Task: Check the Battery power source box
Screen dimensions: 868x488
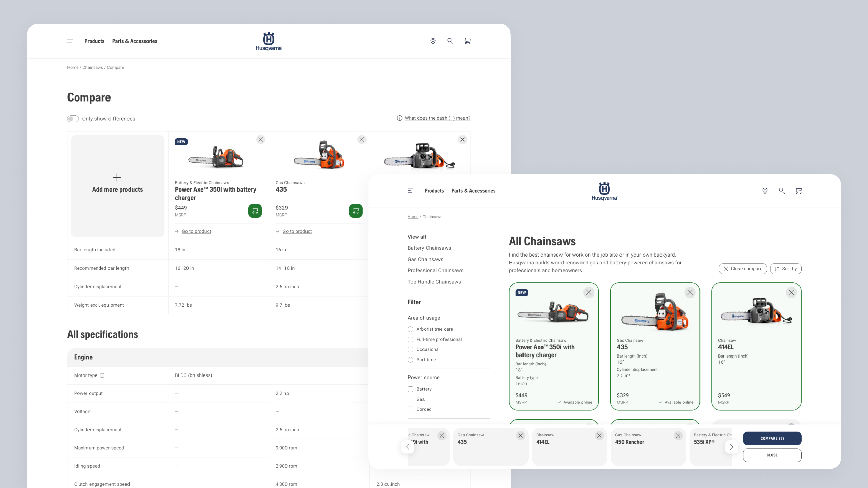Action: coord(410,389)
